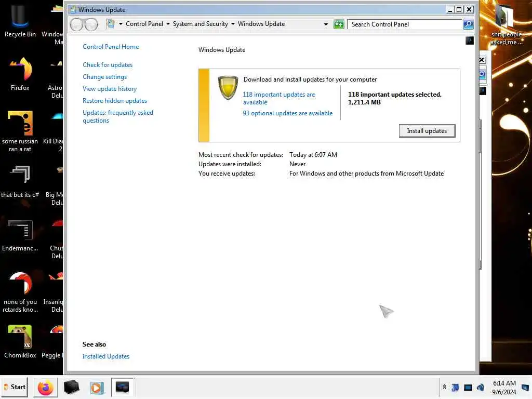Click the flag tray icon beside the hidden-icons arrow
This screenshot has height=399, width=532.
[455, 388]
